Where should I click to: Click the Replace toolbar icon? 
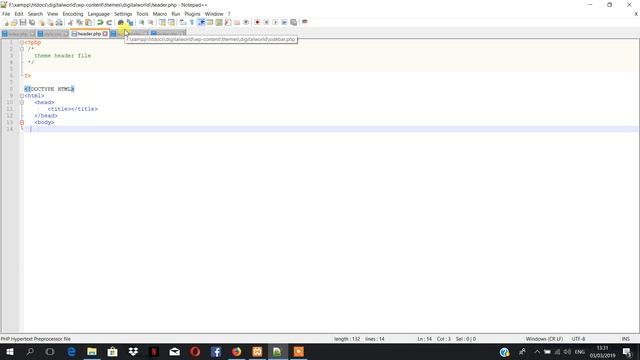(130, 22)
